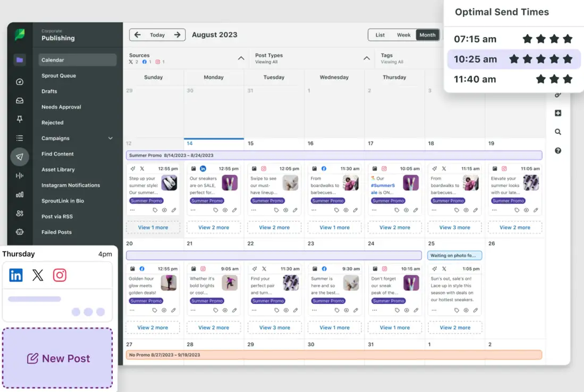Image resolution: width=584 pixels, height=392 pixels.
Task: Toggle eye icon on '#SummerSale is ON' post
Action: [407, 210]
